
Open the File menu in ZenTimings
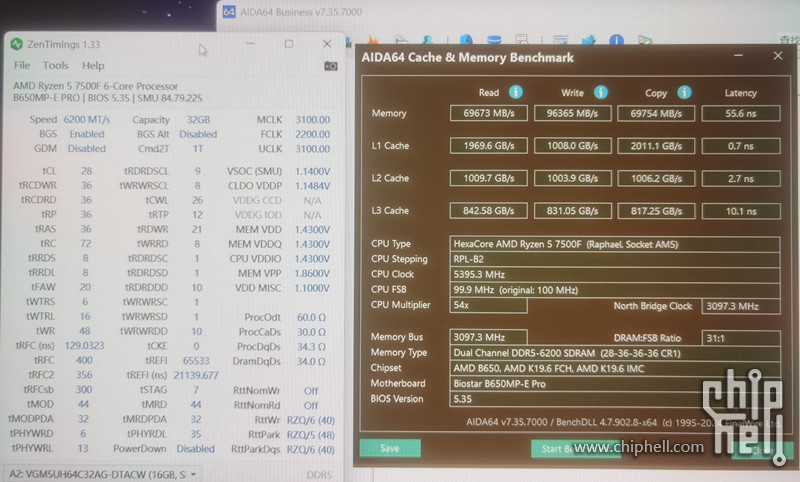[x=22, y=65]
